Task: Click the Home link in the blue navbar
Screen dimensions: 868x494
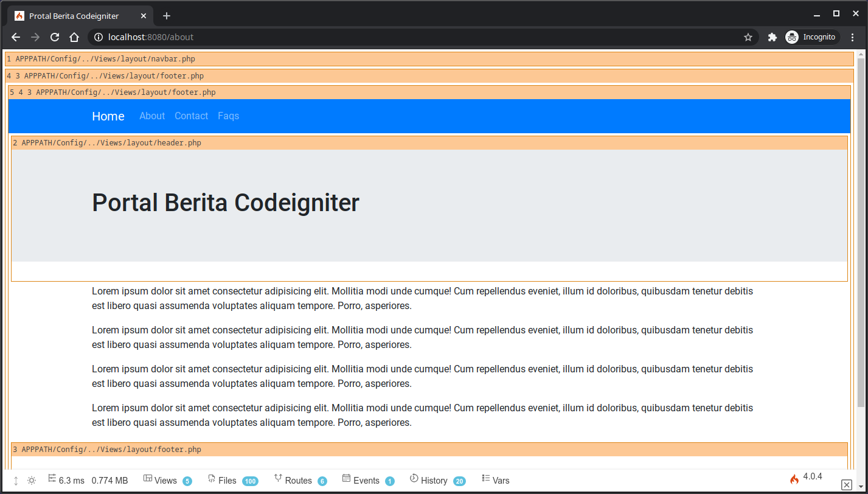Action: coord(108,116)
